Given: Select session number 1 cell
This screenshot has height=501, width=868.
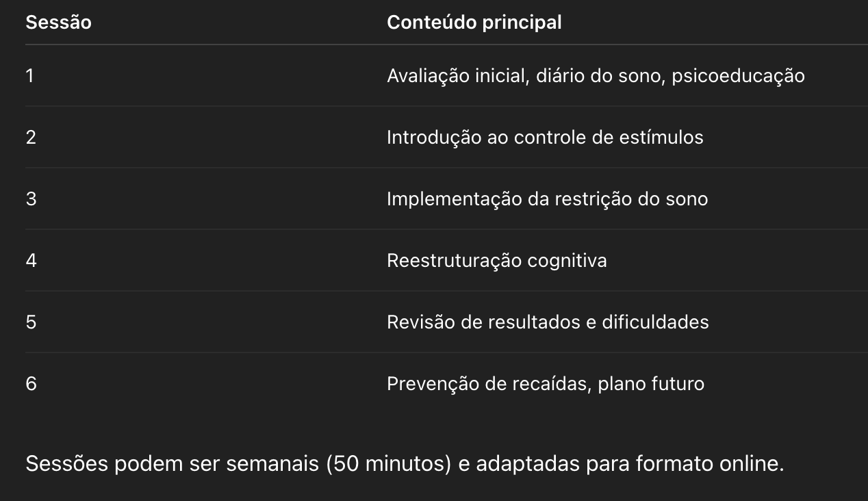Looking at the screenshot, I should tap(29, 75).
